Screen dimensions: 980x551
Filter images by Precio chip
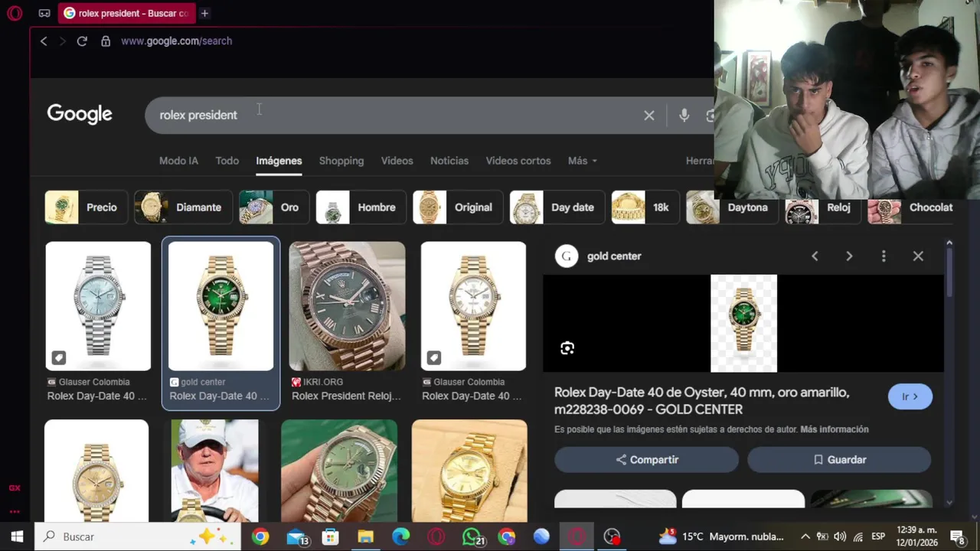click(85, 207)
